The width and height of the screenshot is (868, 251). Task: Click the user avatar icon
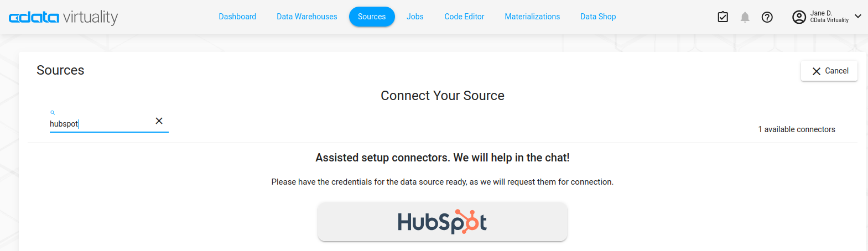(799, 17)
